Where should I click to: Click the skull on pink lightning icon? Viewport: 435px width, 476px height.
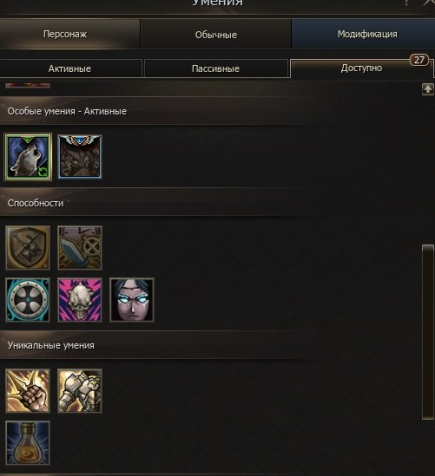tap(80, 300)
